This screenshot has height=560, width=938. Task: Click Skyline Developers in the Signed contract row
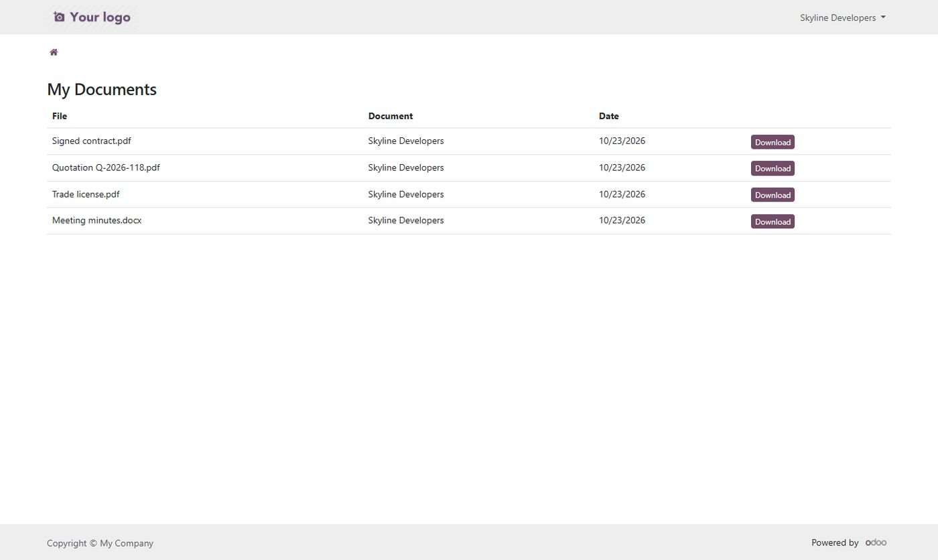point(406,141)
